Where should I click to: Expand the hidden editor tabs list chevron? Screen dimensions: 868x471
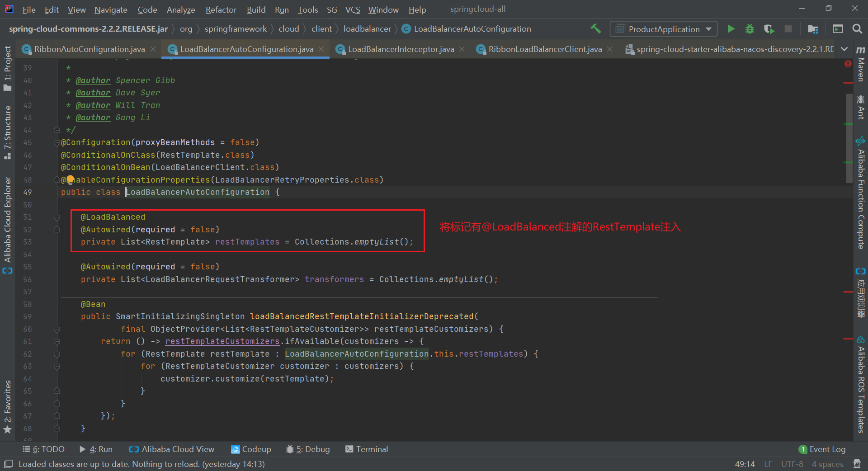pyautogui.click(x=844, y=49)
